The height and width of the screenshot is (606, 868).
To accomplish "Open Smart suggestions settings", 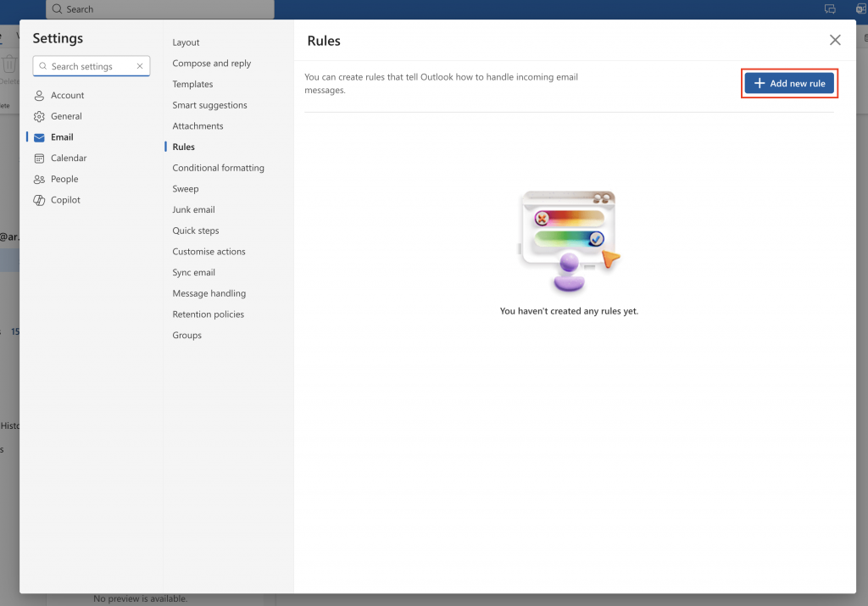I will (210, 104).
